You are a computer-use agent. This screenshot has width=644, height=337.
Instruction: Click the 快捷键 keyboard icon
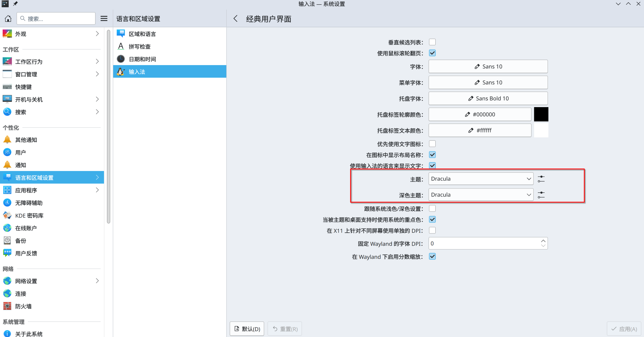7,87
